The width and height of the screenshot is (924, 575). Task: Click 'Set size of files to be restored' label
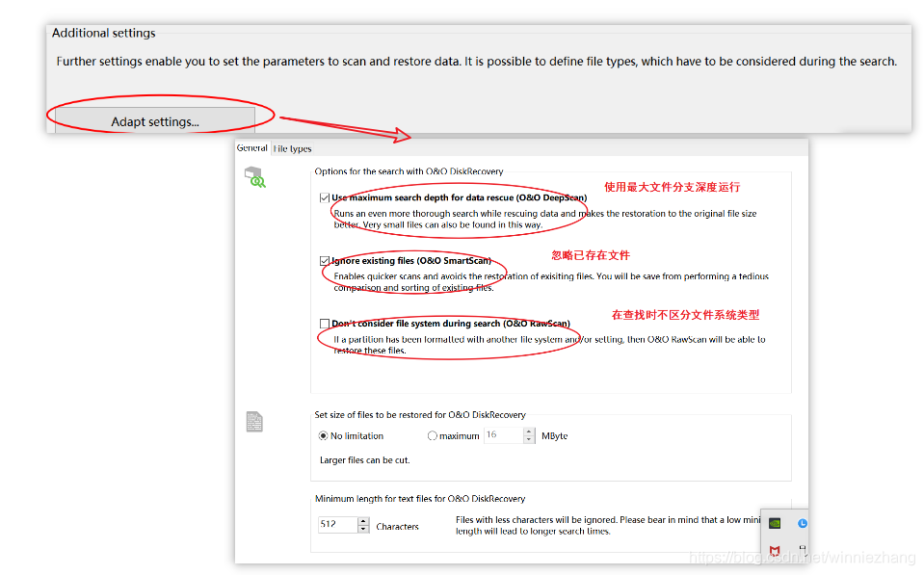coord(420,415)
